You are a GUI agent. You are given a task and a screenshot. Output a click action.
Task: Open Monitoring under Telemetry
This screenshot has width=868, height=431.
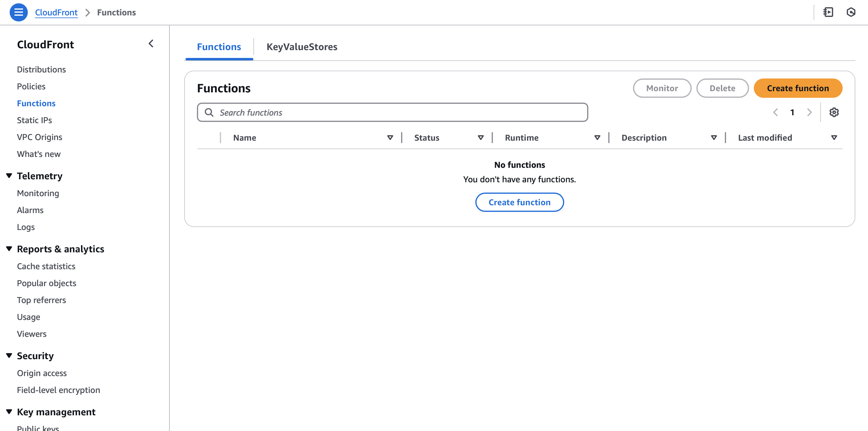(38, 193)
